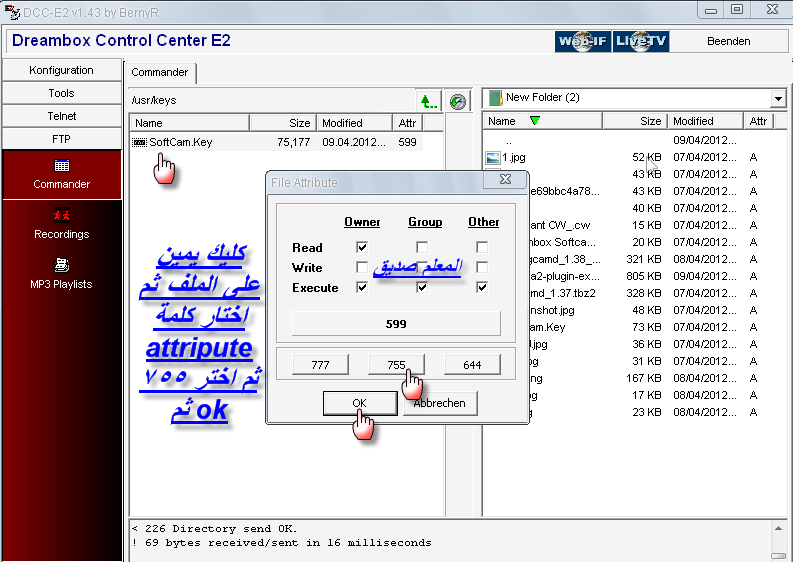Click the 599 attribute value field

pyautogui.click(x=396, y=324)
